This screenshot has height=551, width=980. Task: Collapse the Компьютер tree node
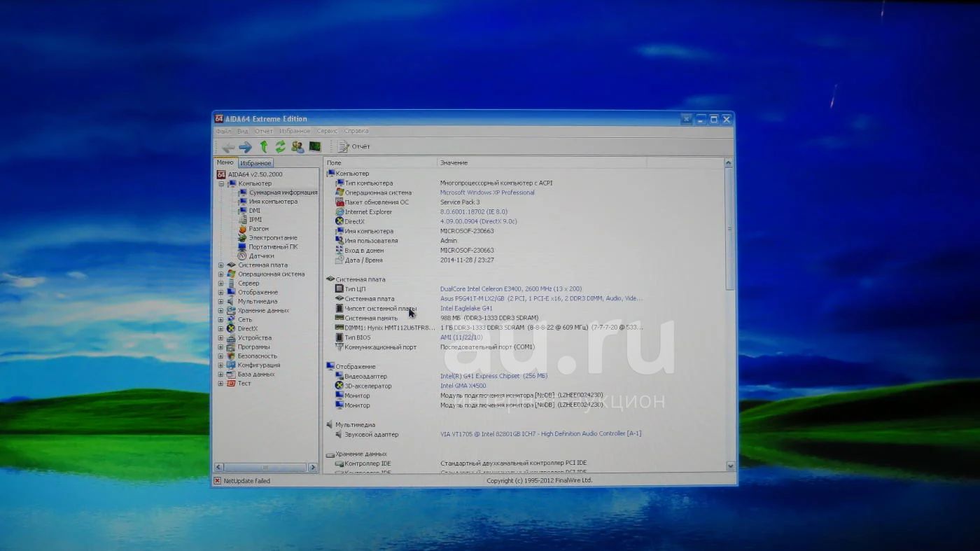[221, 184]
